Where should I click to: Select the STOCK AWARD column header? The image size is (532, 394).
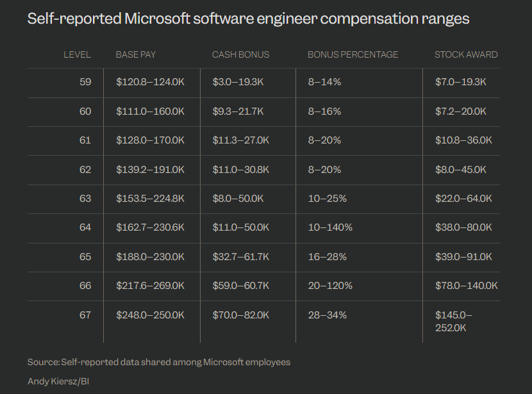point(466,54)
